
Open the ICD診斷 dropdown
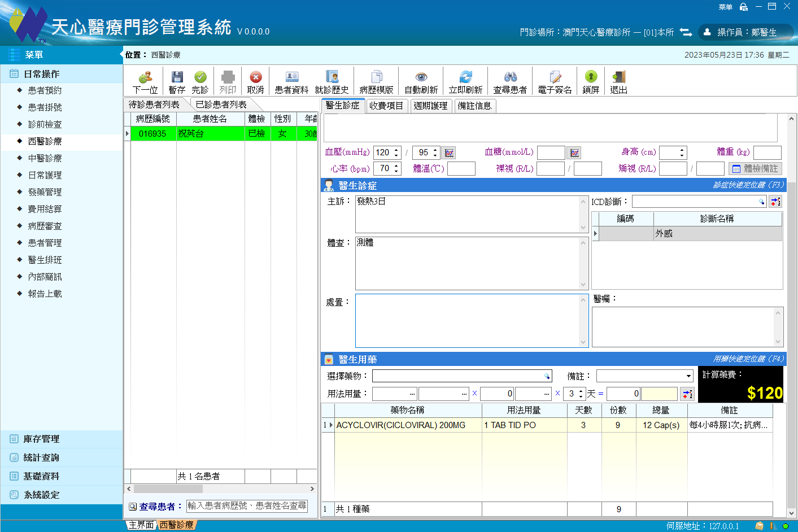[761, 202]
